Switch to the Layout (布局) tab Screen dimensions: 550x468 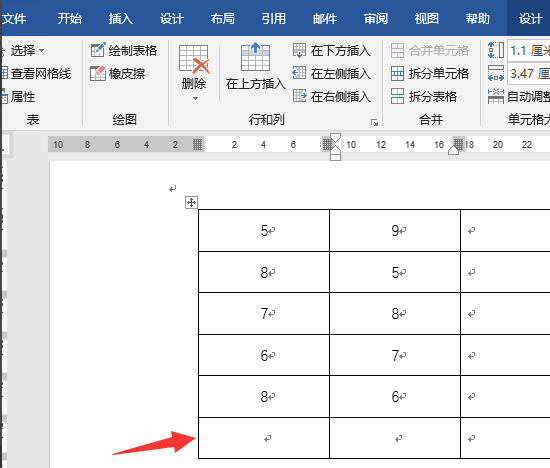[x=222, y=18]
